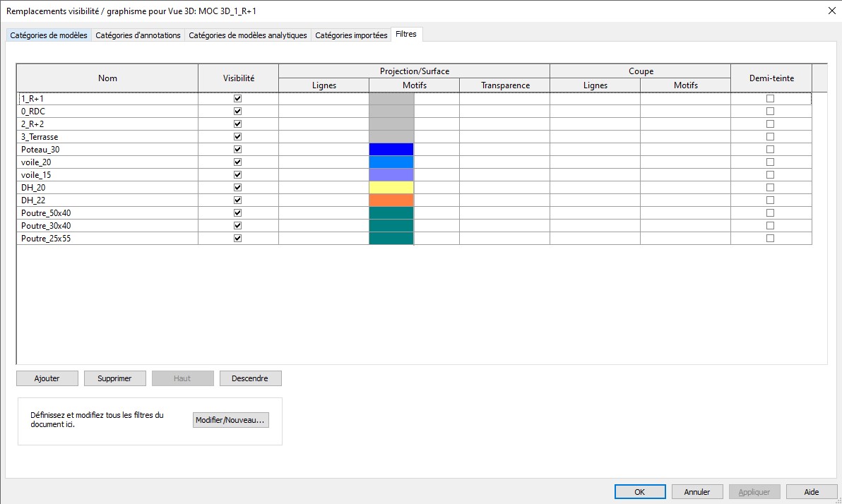Hide the Poutre_50x40 filter
842x504 pixels.
tap(238, 213)
